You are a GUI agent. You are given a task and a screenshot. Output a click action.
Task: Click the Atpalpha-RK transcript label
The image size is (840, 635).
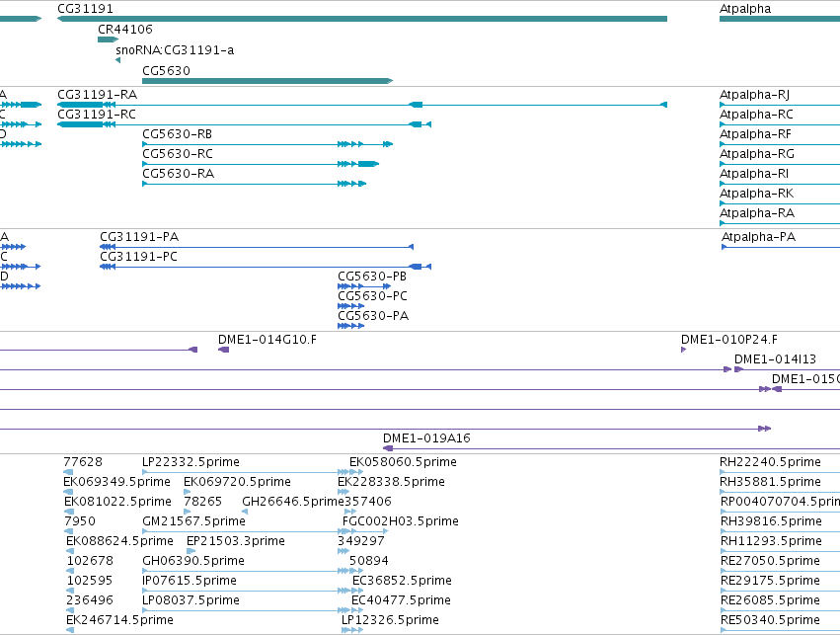click(x=756, y=194)
